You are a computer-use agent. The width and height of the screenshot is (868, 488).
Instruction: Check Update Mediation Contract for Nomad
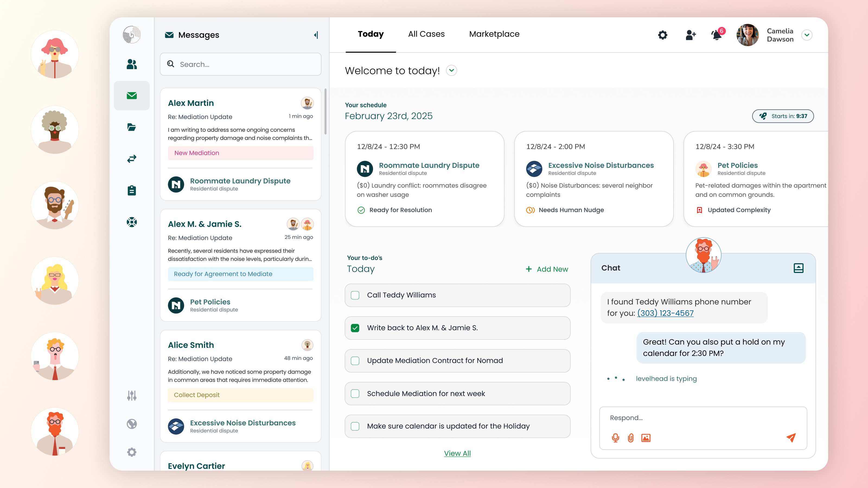click(x=355, y=361)
